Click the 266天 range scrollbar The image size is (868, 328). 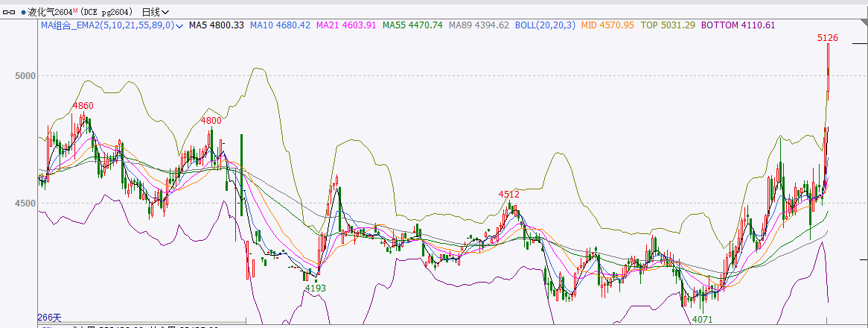pyautogui.click(x=49, y=318)
